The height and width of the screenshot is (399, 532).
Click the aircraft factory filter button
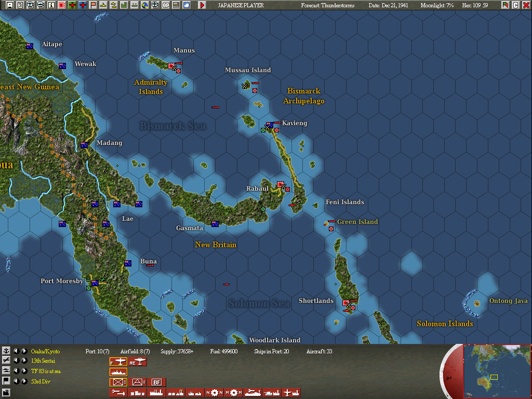coord(291,393)
